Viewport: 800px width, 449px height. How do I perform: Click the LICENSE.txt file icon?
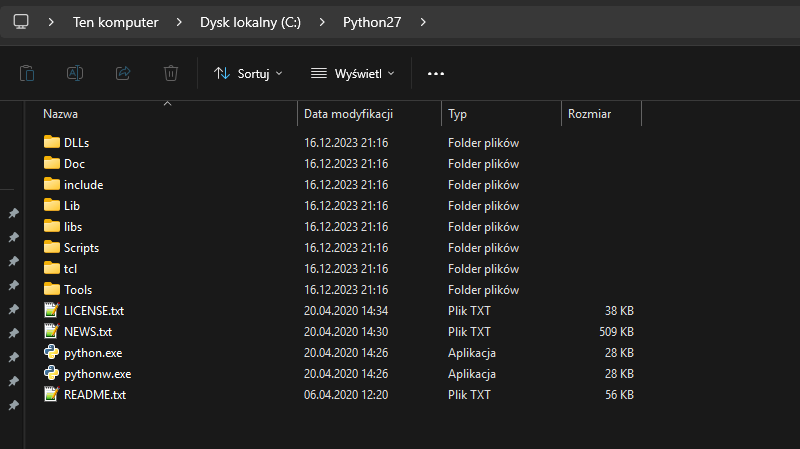click(x=52, y=310)
